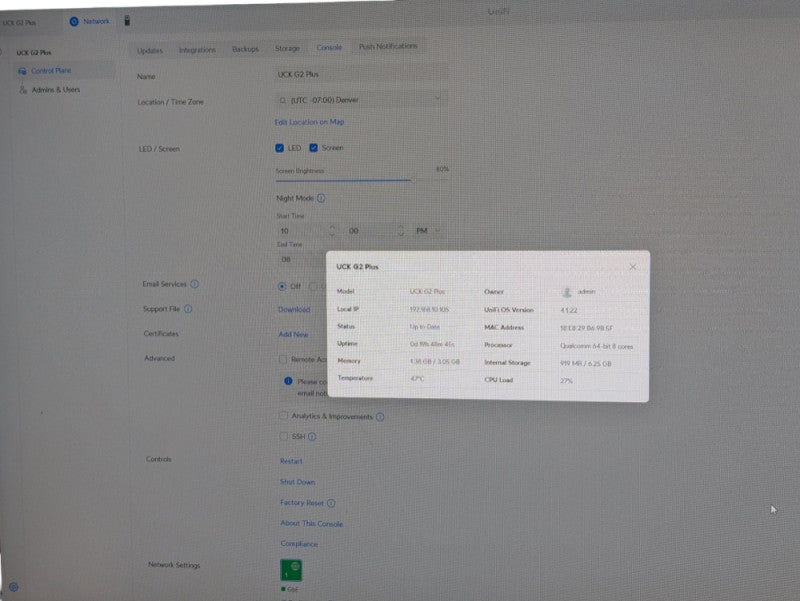Open the settings gear at bottom left
The height and width of the screenshot is (601, 800).
[14, 587]
